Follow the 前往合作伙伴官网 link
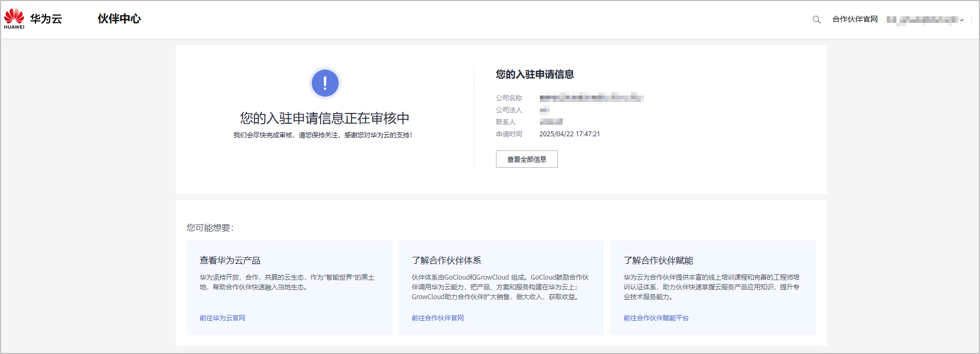Screen dimensions: 980x354 (x=437, y=318)
